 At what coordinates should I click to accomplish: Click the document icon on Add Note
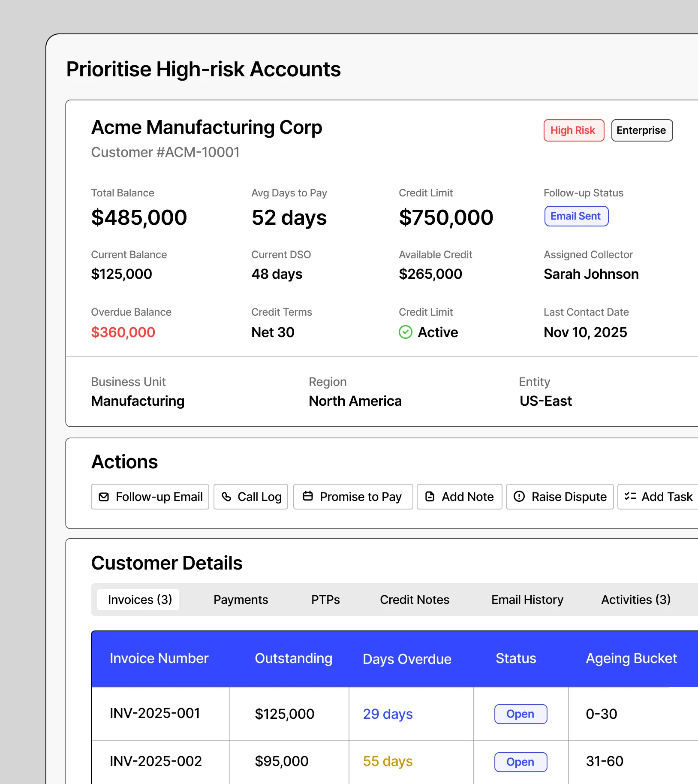point(430,497)
